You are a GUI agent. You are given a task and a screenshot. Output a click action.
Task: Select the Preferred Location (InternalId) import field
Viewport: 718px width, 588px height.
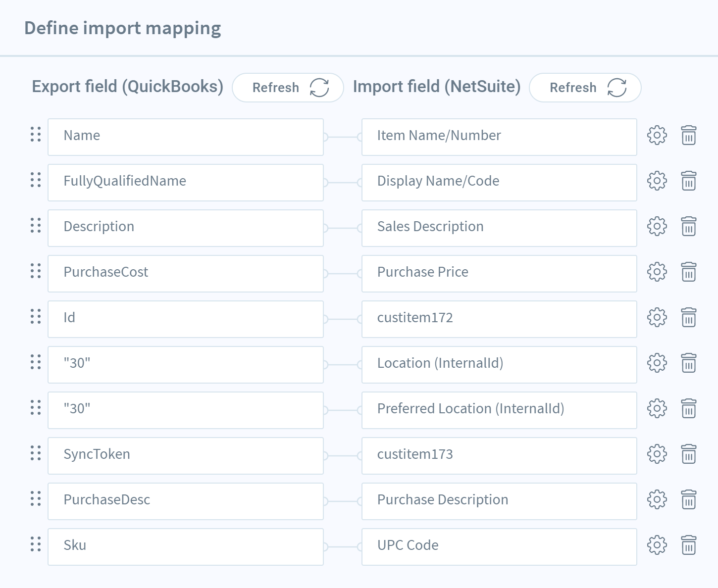499,410
